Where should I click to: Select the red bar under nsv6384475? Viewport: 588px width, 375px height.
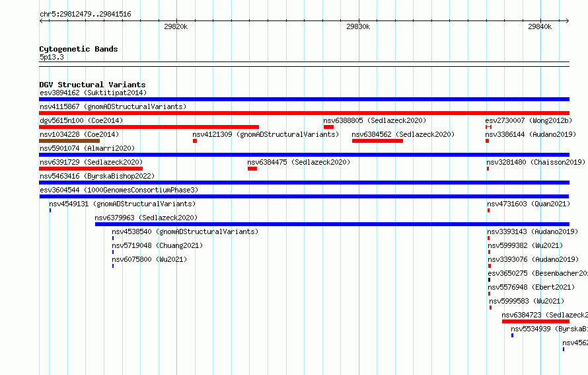pyautogui.click(x=252, y=169)
